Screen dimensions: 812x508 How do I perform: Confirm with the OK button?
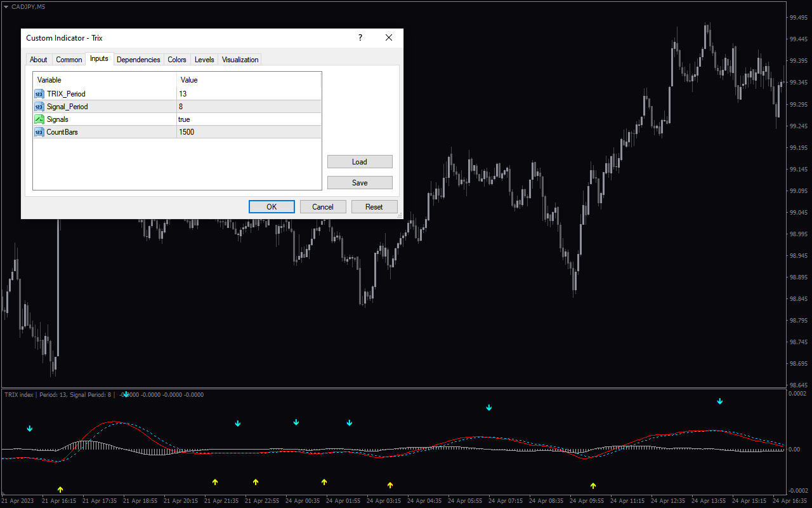click(272, 207)
